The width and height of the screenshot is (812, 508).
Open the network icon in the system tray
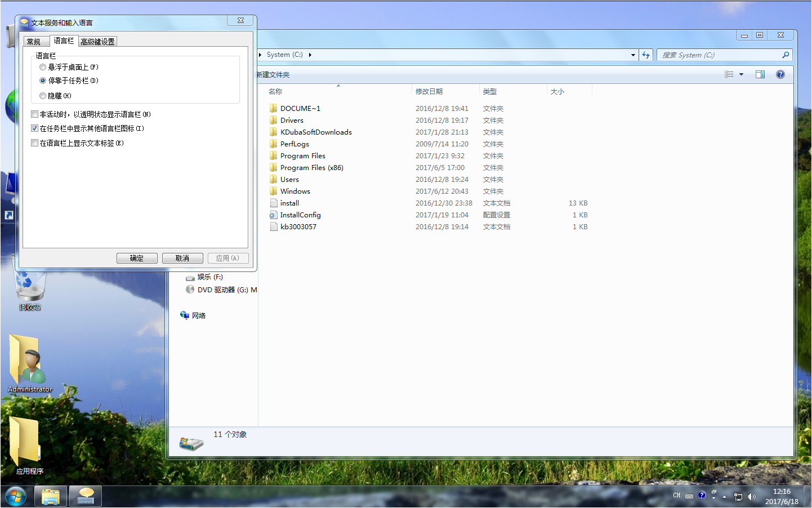[x=738, y=496]
